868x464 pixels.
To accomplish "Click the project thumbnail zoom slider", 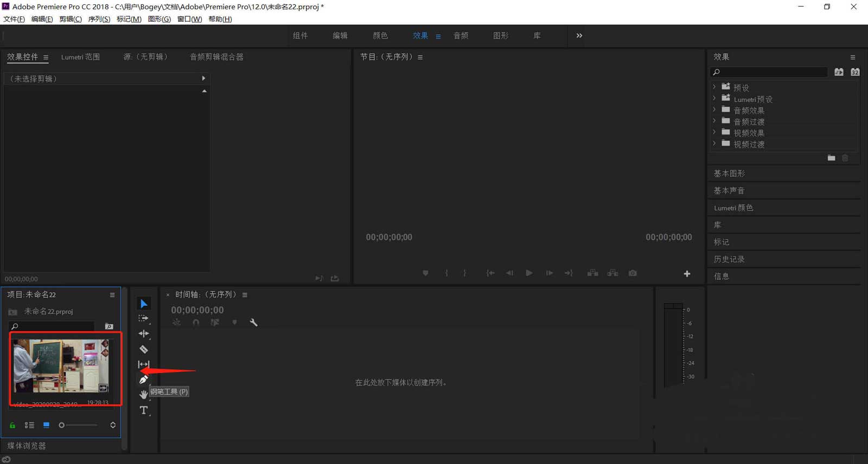I will pos(79,426).
